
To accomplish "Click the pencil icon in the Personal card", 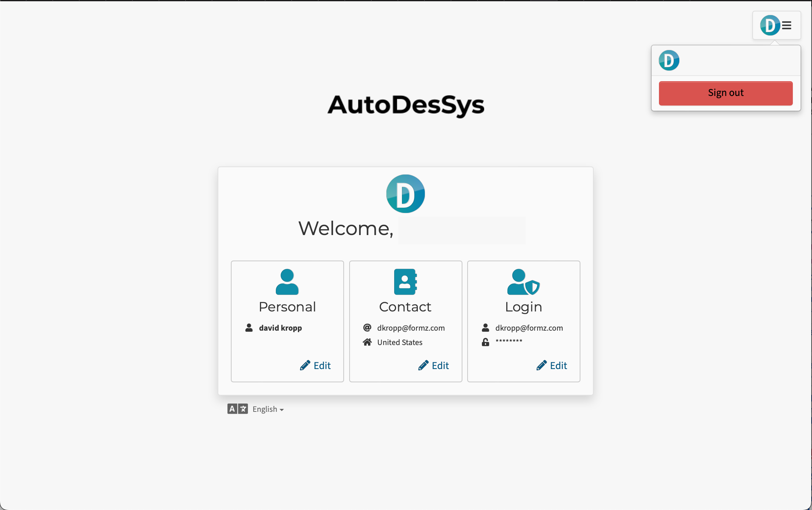I will [x=305, y=365].
